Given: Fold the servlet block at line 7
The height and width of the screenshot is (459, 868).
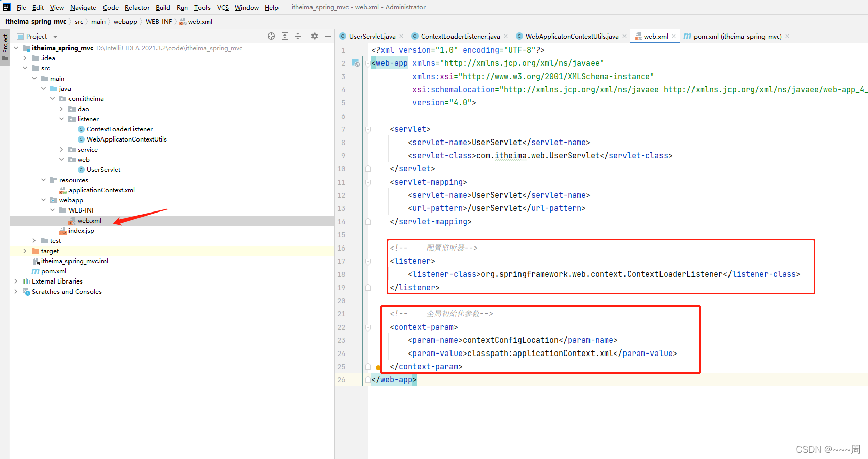Looking at the screenshot, I should click(368, 129).
